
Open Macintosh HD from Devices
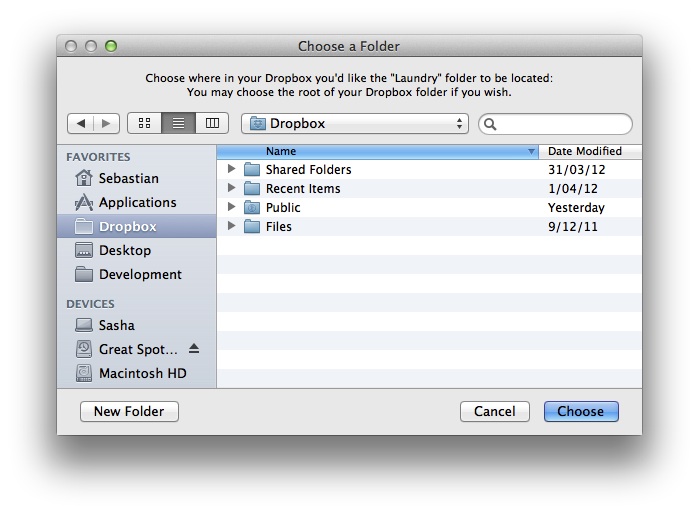pos(142,373)
